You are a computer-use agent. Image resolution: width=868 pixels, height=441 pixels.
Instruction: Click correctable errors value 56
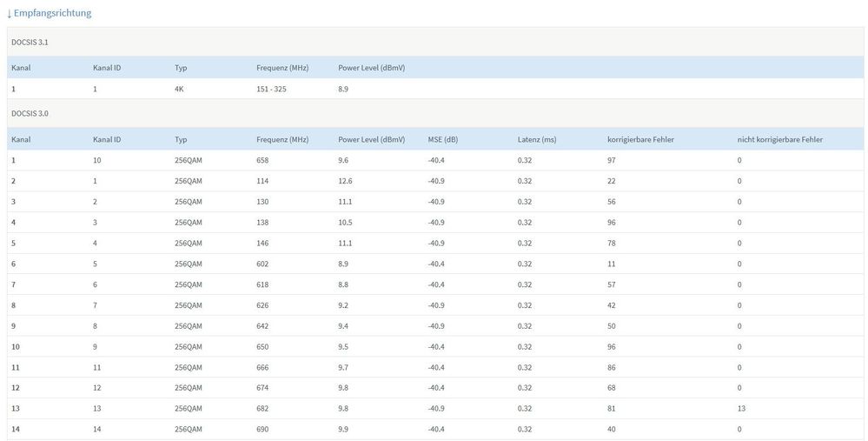click(612, 202)
